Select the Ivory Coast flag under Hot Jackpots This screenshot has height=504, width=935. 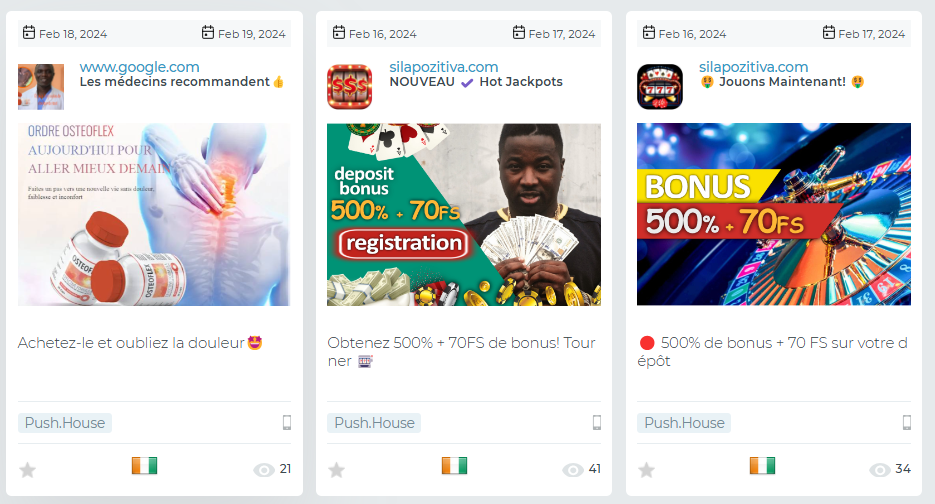click(454, 465)
